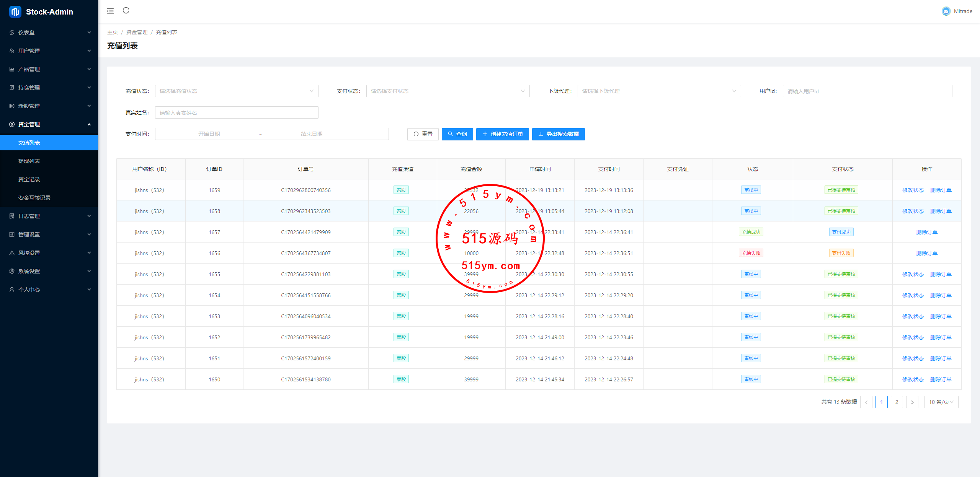Open the 下级代理 selector dropdown
This screenshot has width=980, height=477.
click(x=659, y=91)
